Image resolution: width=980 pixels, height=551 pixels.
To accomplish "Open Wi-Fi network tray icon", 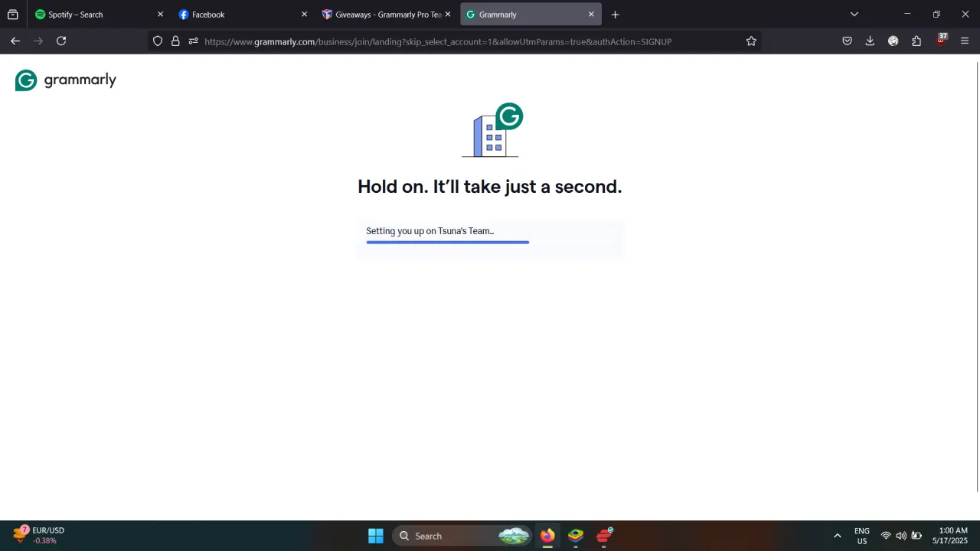I will pos(886,536).
